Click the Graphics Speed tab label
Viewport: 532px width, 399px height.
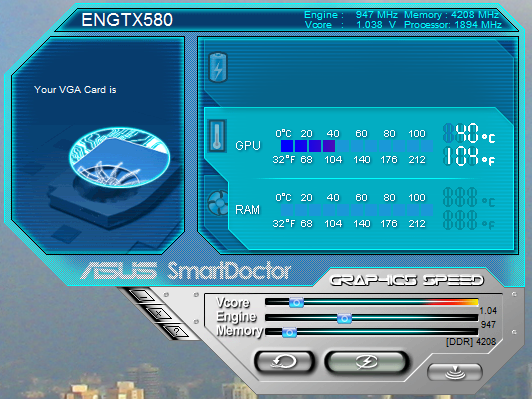click(407, 281)
